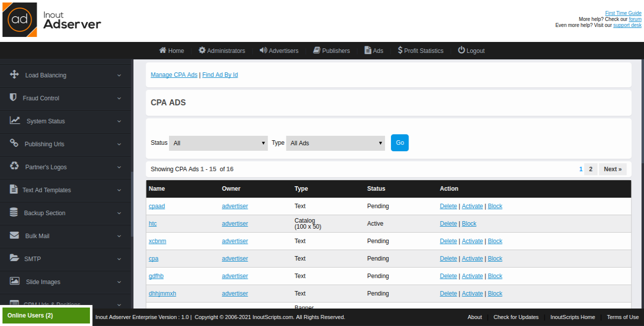Go to the Next page
The height and width of the screenshot is (326, 644).
coord(612,169)
